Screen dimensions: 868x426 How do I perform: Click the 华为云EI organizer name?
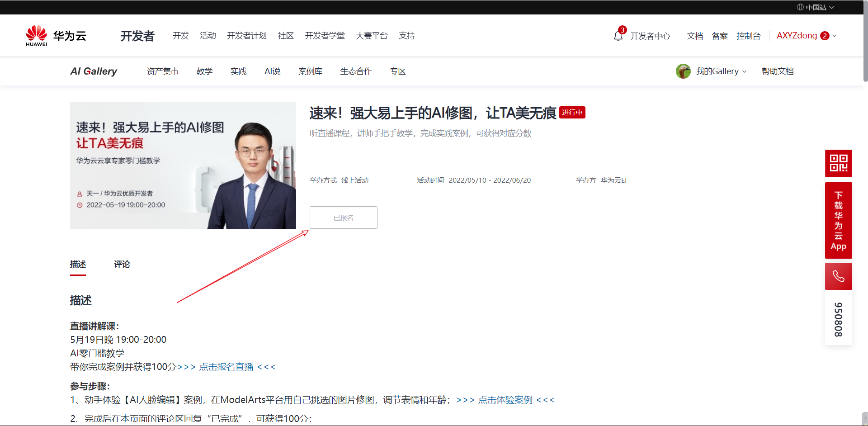click(x=614, y=180)
